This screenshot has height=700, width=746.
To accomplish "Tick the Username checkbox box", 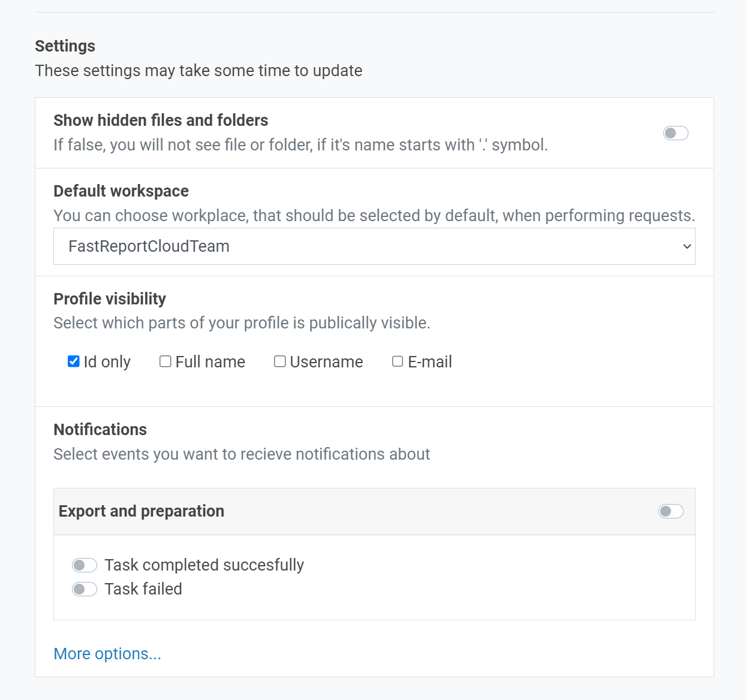I will [280, 361].
